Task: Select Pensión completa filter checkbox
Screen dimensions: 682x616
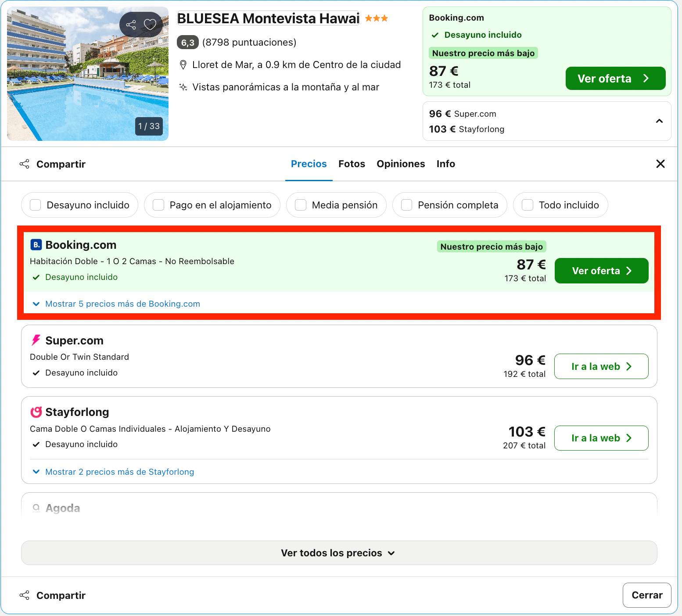Action: pyautogui.click(x=407, y=205)
